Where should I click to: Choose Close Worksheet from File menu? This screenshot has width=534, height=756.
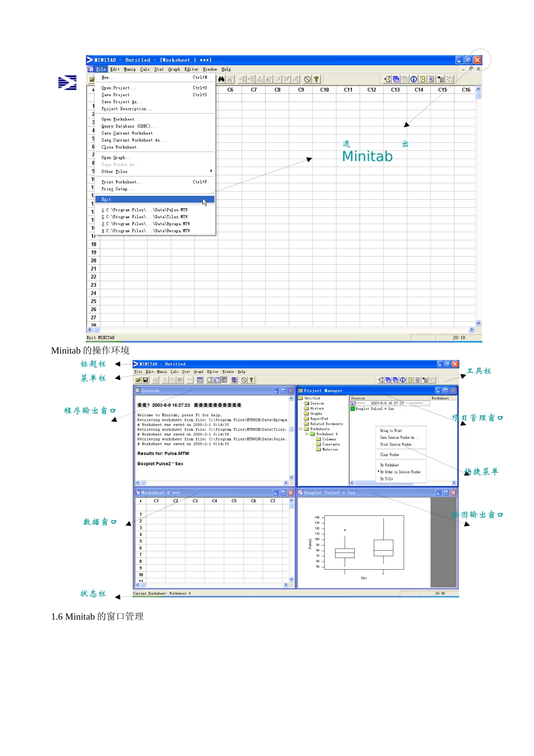pos(155,147)
